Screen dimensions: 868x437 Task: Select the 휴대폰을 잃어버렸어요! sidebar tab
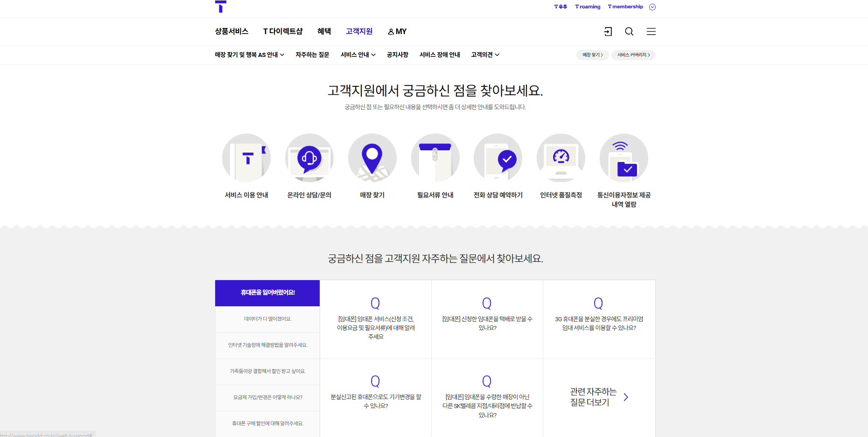[267, 293]
